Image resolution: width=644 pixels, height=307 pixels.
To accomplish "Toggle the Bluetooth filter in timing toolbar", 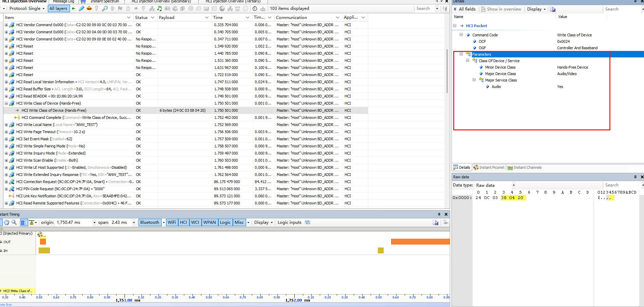I will coord(150,222).
